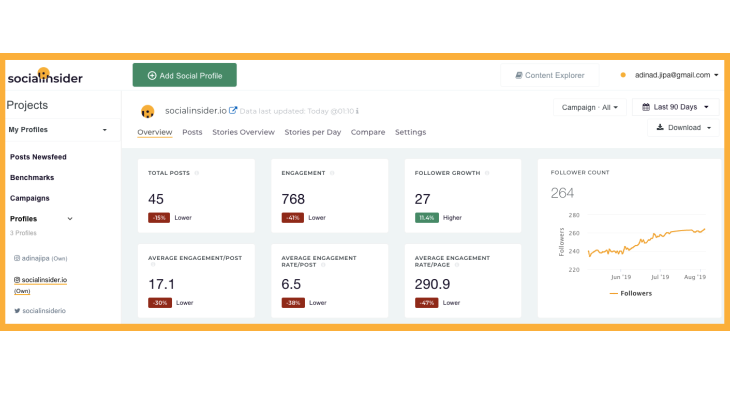Click the Engagement value 768
This screenshot has height=400, width=730.
click(293, 199)
